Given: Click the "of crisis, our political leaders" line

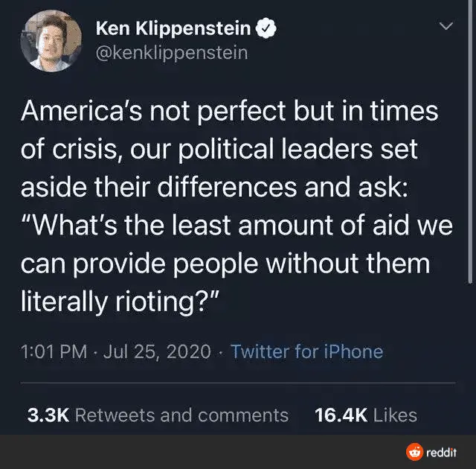Looking at the screenshot, I should pos(219,150).
